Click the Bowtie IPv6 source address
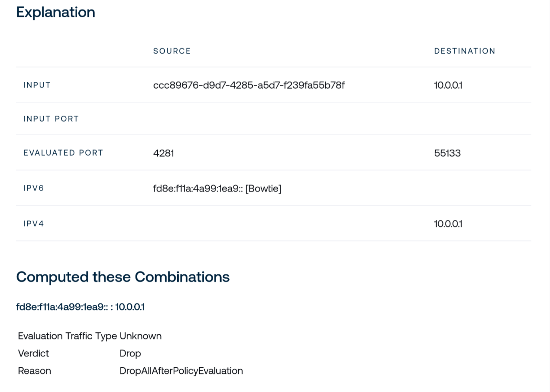Image resolution: width=550 pixels, height=392 pixels. point(217,188)
